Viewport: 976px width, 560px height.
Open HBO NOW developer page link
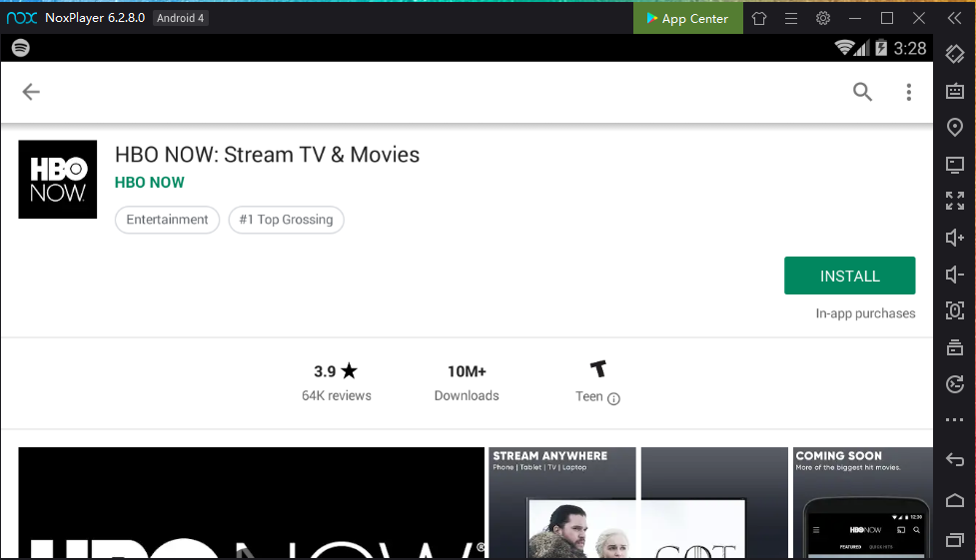[x=150, y=183]
